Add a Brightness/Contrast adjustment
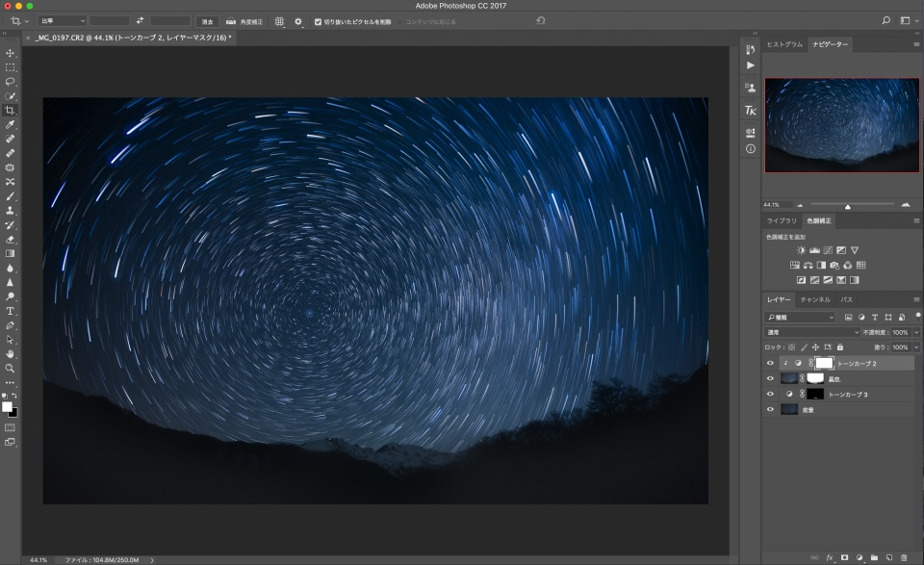The image size is (924, 565). coord(801,250)
